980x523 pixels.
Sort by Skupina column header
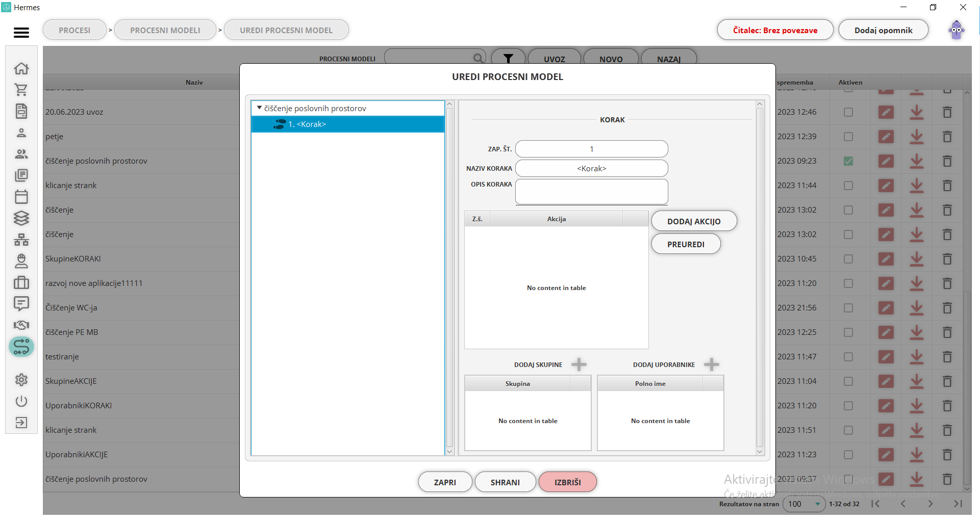click(518, 383)
